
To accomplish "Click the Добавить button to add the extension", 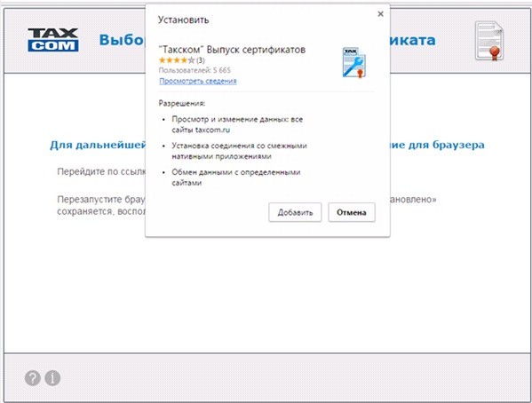I will tap(295, 212).
